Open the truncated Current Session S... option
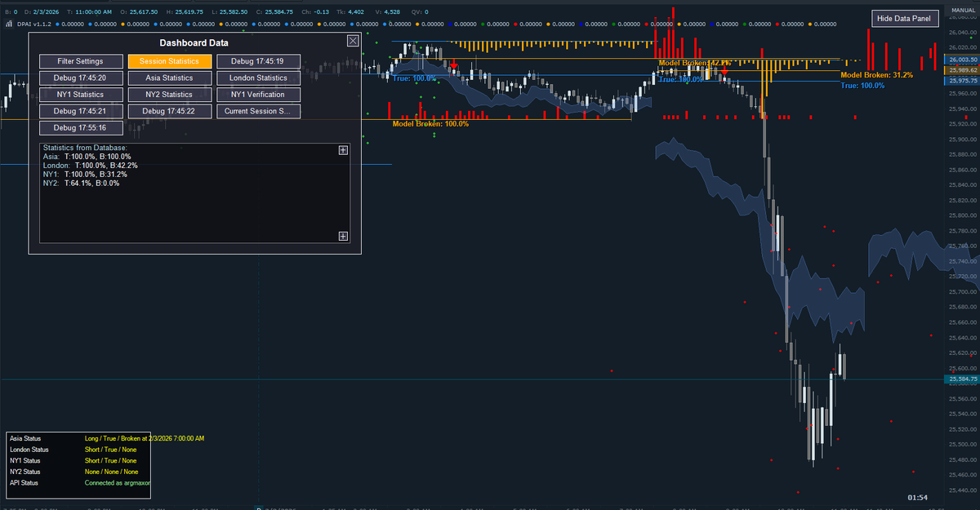The image size is (980, 510). 258,111
